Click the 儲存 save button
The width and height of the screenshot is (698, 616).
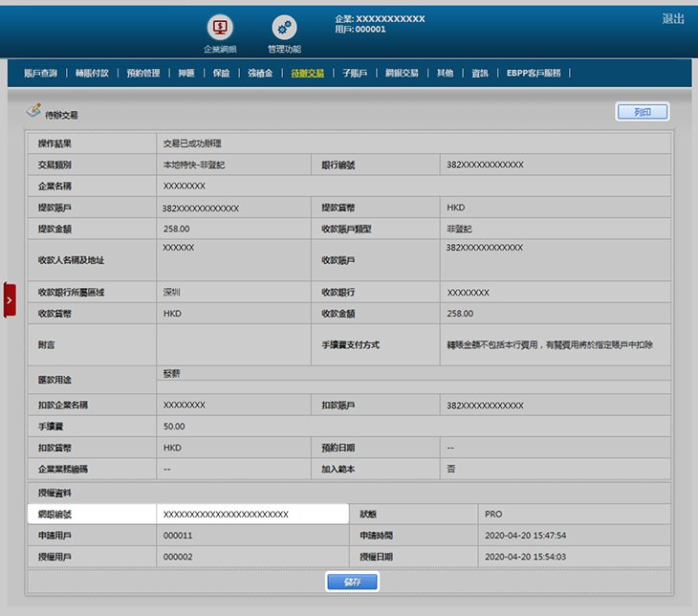[352, 582]
